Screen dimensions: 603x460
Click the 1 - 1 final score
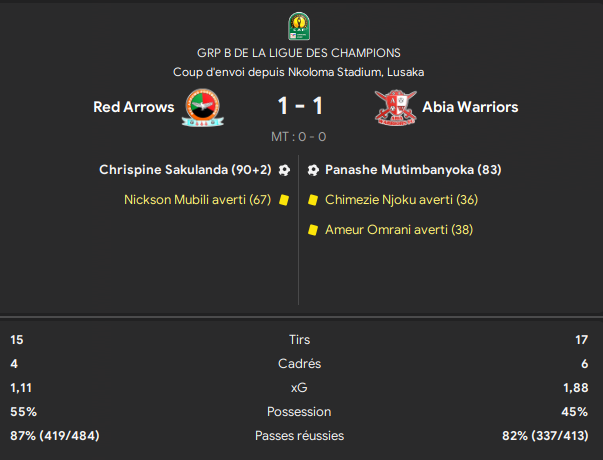(x=300, y=106)
